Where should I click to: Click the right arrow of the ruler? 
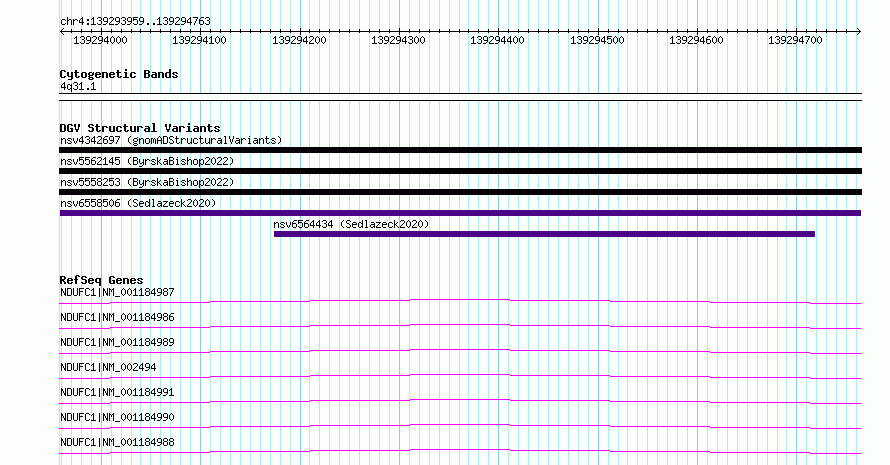(x=859, y=32)
